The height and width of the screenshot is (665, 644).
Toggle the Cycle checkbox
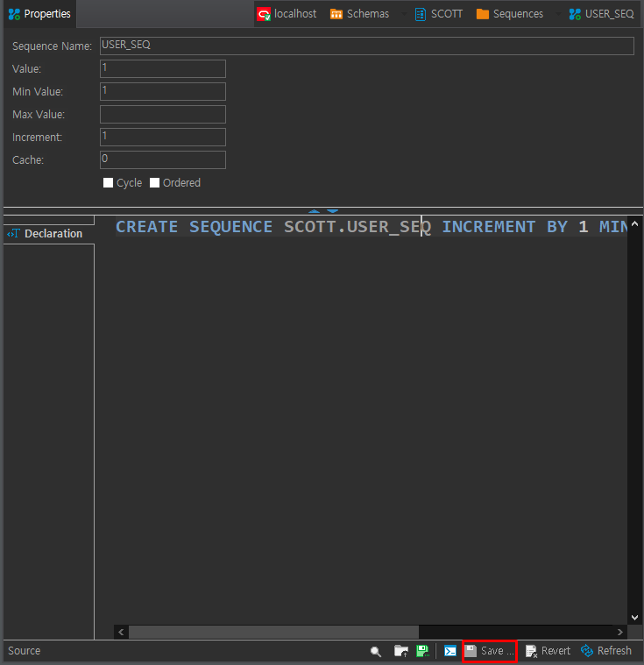(108, 183)
